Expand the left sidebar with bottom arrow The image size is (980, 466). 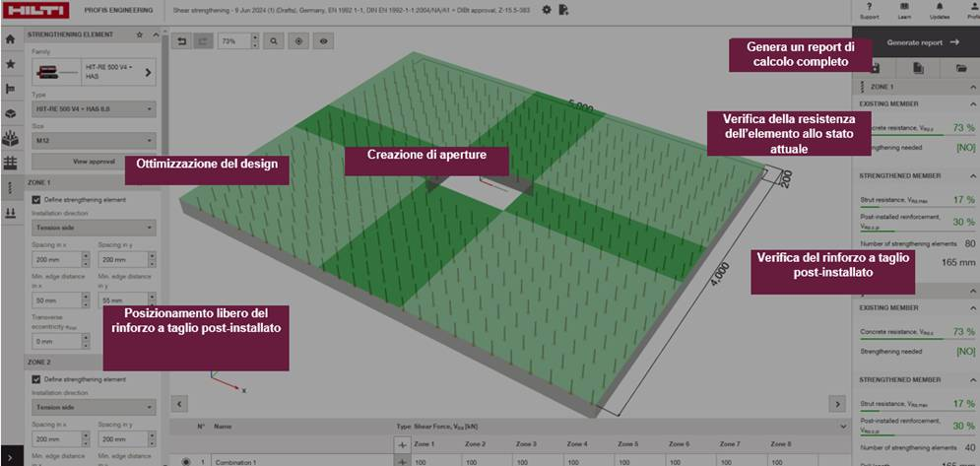click(x=10, y=456)
